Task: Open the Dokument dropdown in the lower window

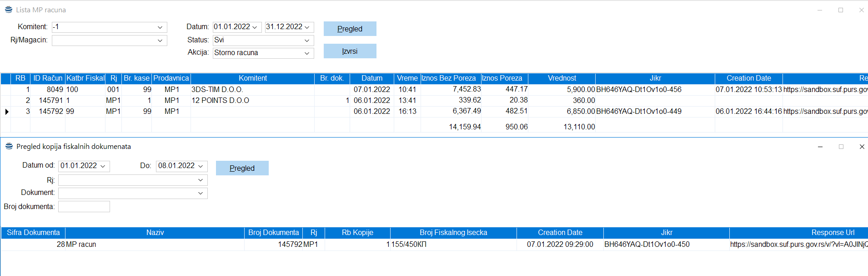Action: point(200,193)
